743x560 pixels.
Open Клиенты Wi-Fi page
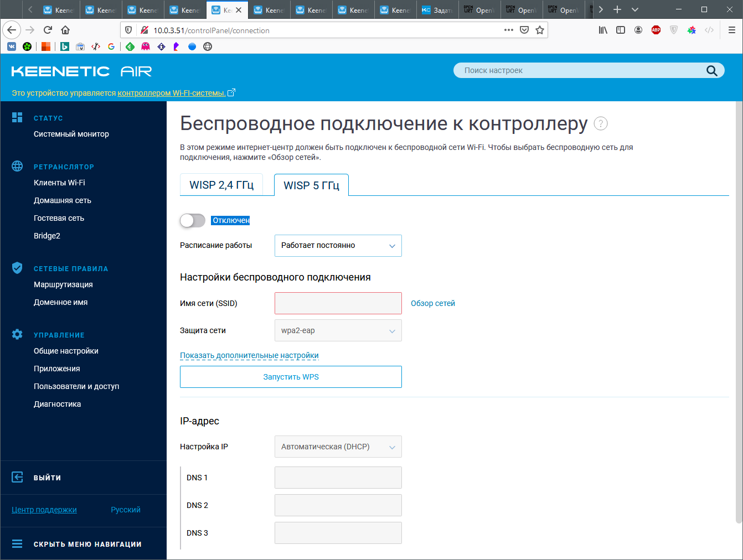click(x=59, y=183)
